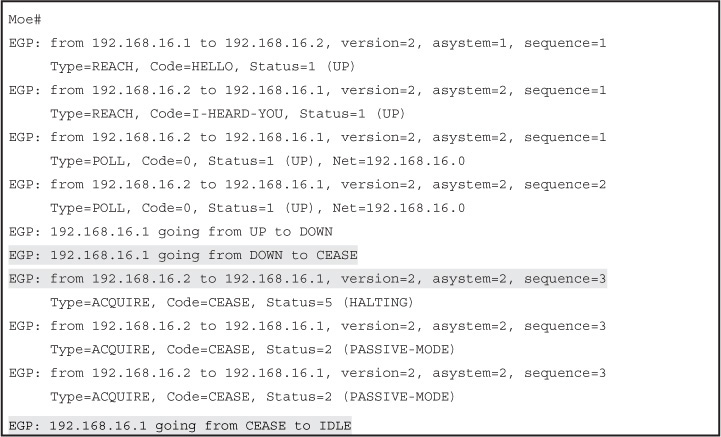
Task: Select the first highlighted sequence=3 line
Action: pyautogui.click(x=307, y=279)
